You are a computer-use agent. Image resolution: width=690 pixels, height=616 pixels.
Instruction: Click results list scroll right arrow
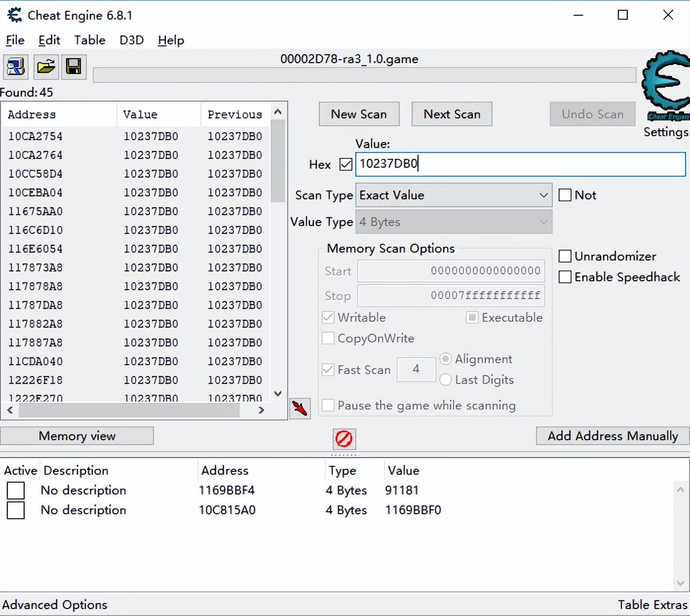pyautogui.click(x=262, y=410)
